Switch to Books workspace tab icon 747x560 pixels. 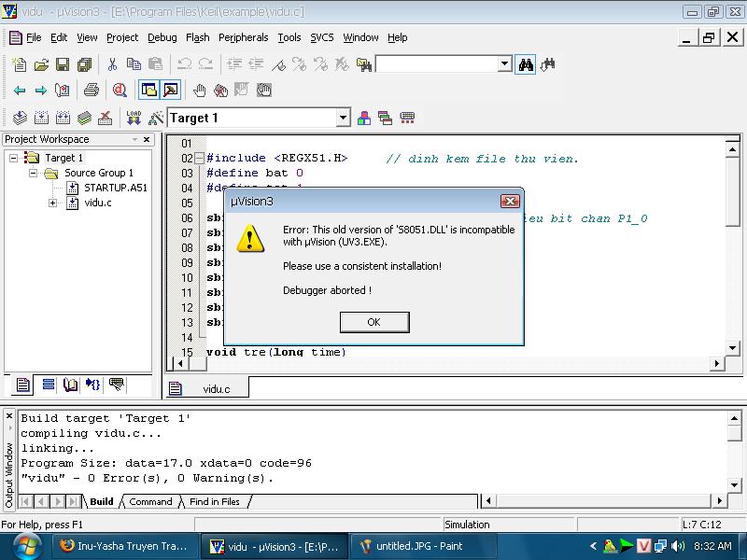click(x=71, y=384)
